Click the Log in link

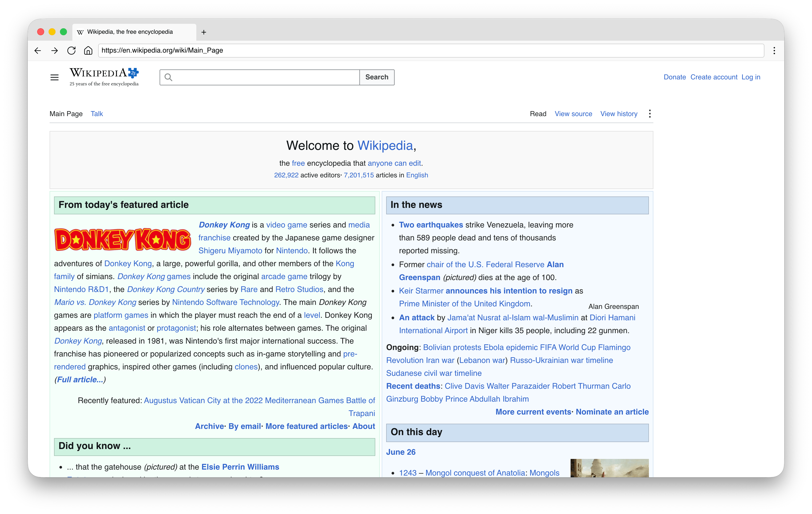751,77
